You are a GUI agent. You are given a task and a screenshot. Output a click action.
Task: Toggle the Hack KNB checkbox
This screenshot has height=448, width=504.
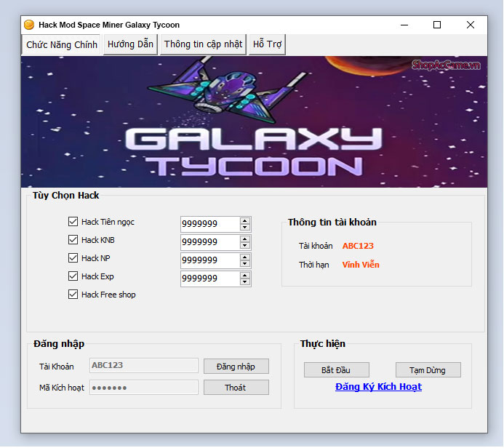[73, 240]
